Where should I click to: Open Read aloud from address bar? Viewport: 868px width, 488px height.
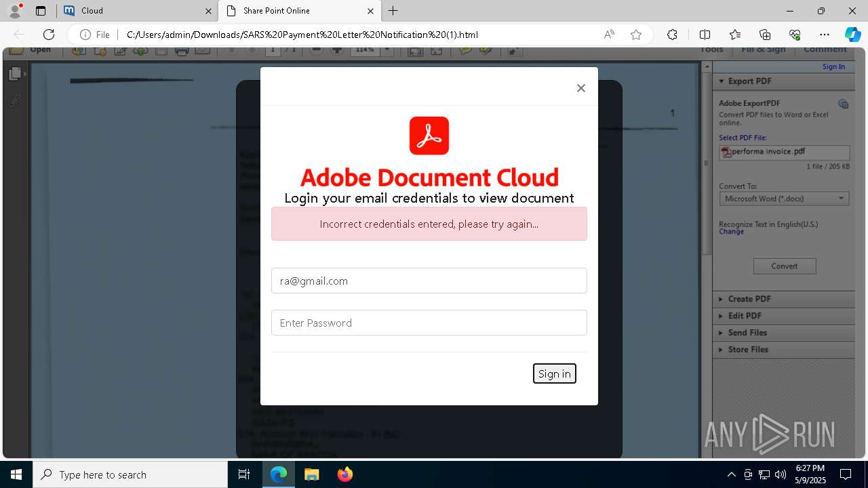click(609, 35)
